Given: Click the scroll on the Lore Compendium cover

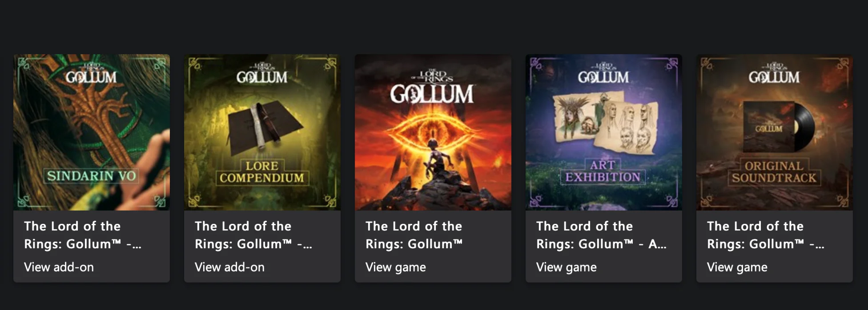Looking at the screenshot, I should click(x=259, y=127).
